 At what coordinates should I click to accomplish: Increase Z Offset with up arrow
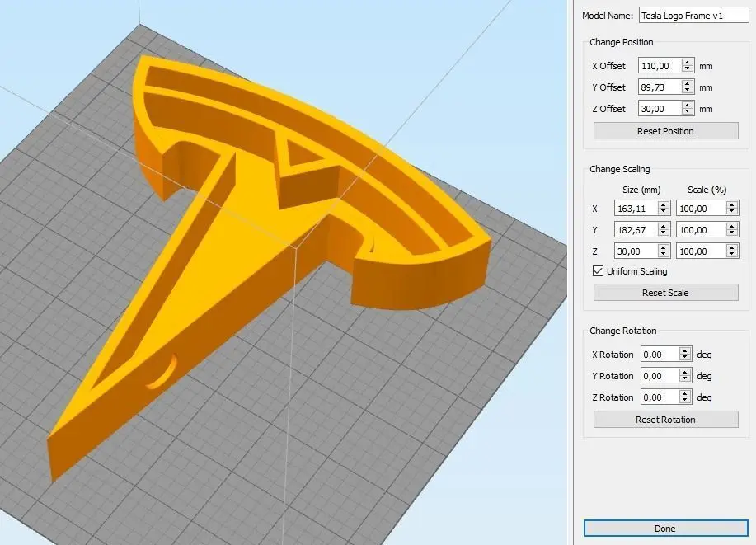click(688, 105)
